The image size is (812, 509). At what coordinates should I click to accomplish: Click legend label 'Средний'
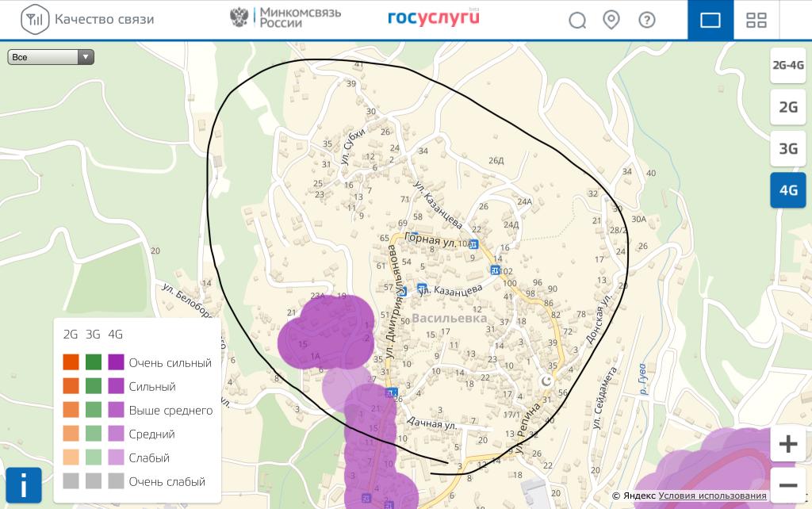click(151, 434)
